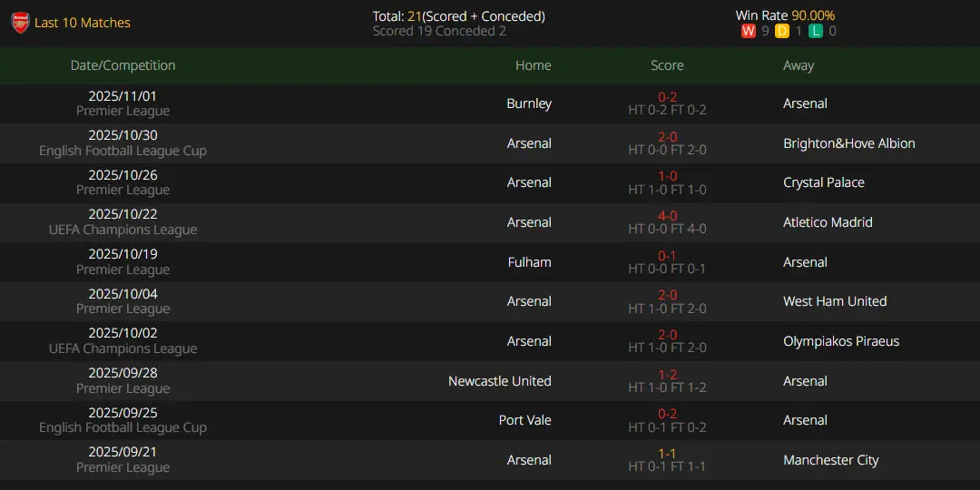
Task: Click the Newcastle United home team
Action: pyautogui.click(x=500, y=380)
